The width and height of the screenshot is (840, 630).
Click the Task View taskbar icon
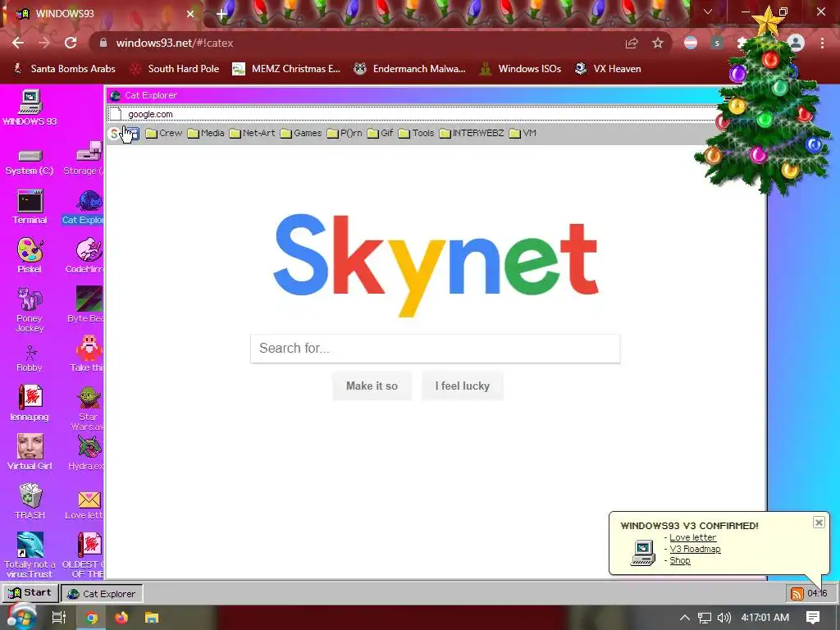click(59, 618)
